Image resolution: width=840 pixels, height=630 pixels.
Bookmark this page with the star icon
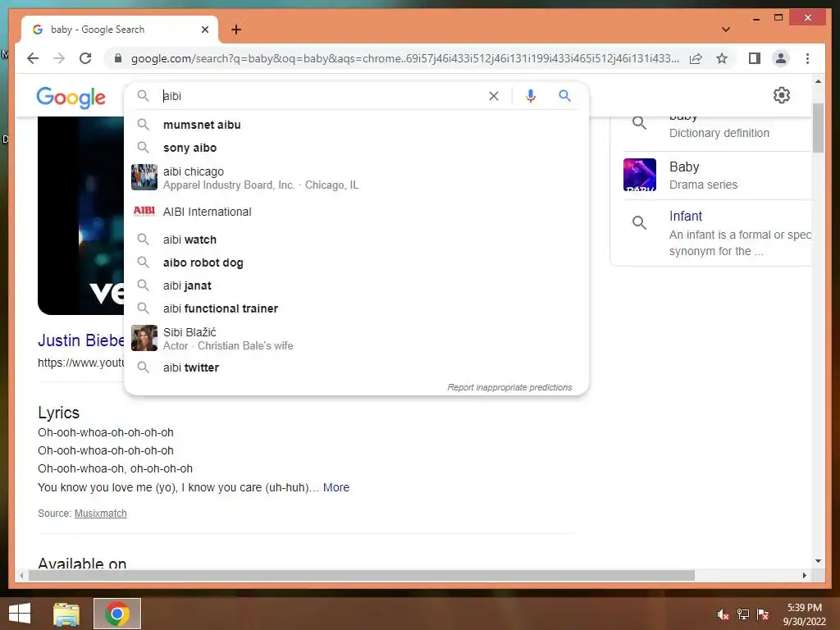(x=722, y=58)
